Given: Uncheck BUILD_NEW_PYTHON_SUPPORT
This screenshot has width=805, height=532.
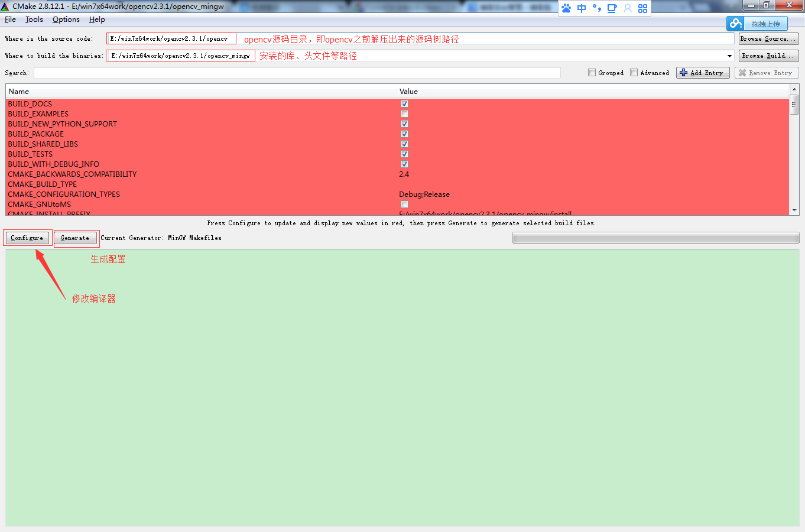Looking at the screenshot, I should pyautogui.click(x=404, y=124).
